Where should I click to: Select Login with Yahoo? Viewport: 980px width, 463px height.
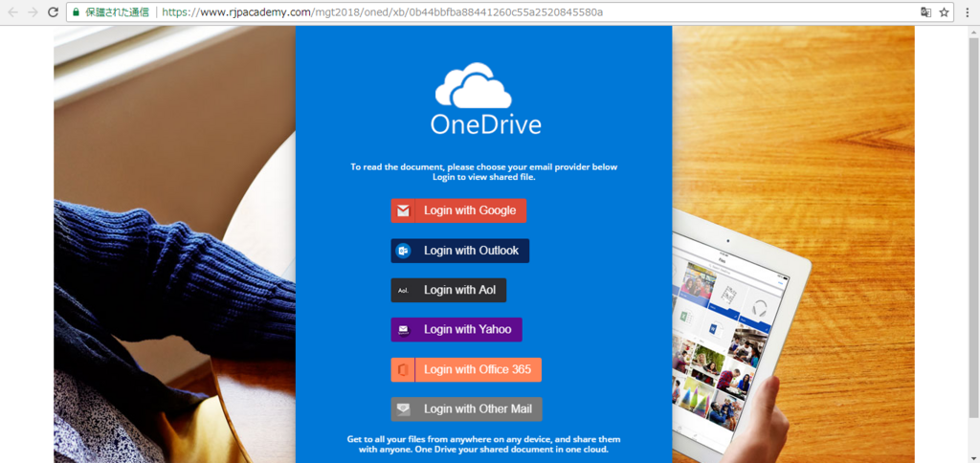457,329
